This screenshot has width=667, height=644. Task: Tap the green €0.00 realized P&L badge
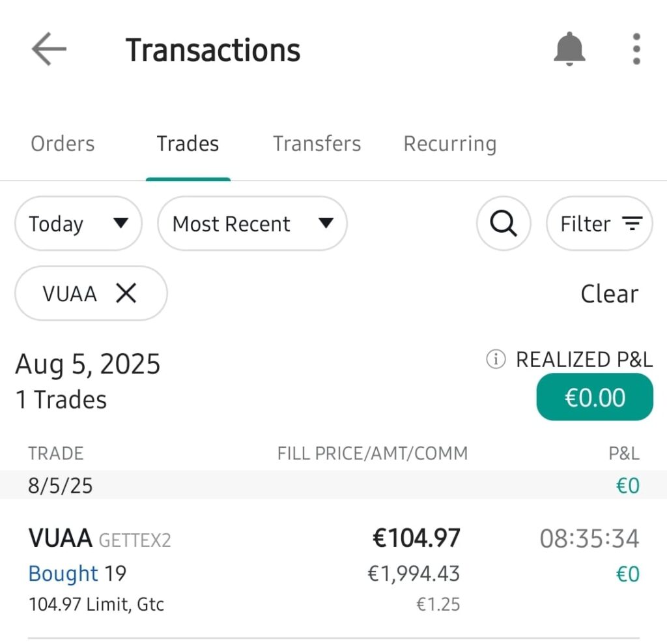click(594, 397)
